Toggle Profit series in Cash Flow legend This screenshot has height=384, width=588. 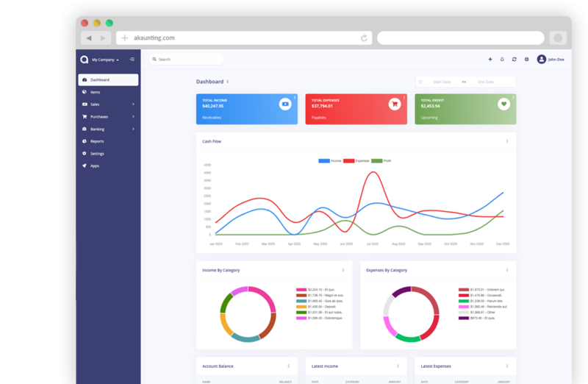381,160
